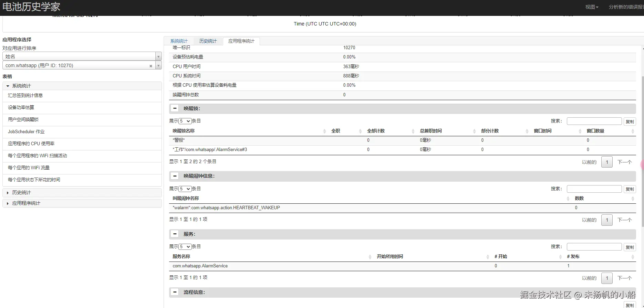Sort by 数数 column
Screen dimensions: 644x308
(604, 198)
